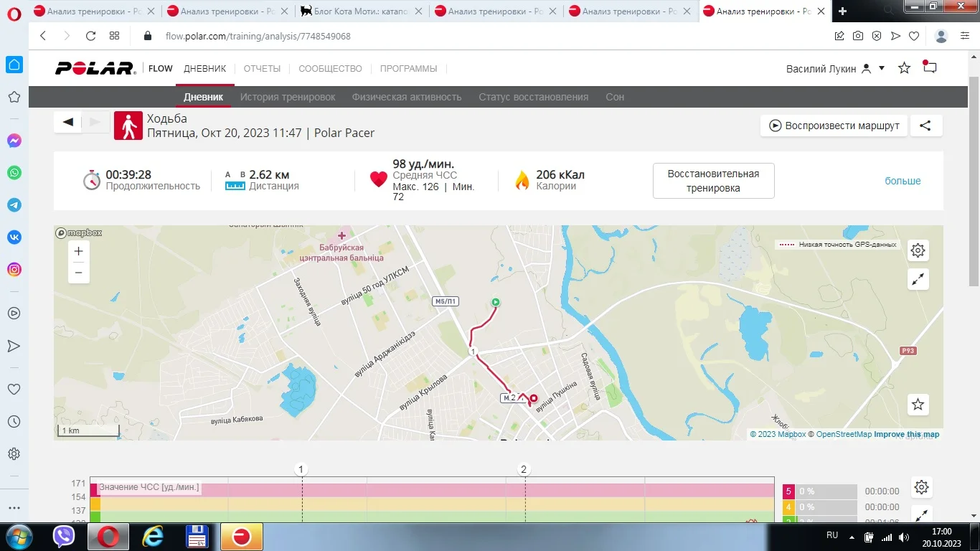Viewport: 980px width, 551px height.
Task: Open the ad blocker shield icon
Action: coord(877,36)
